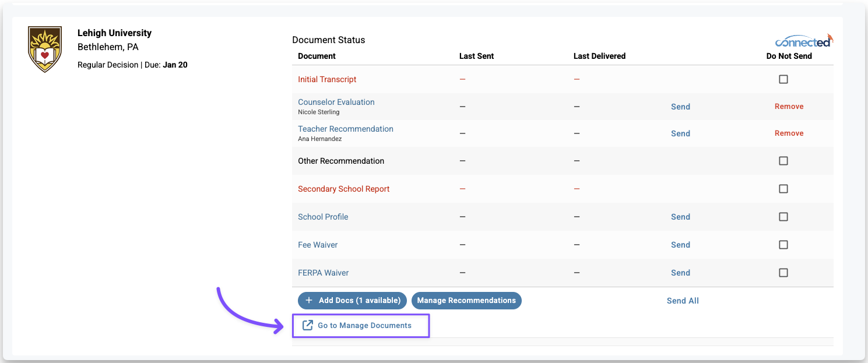Open the Go to Manage Documents link
Image resolution: width=868 pixels, height=363 pixels.
pos(364,325)
